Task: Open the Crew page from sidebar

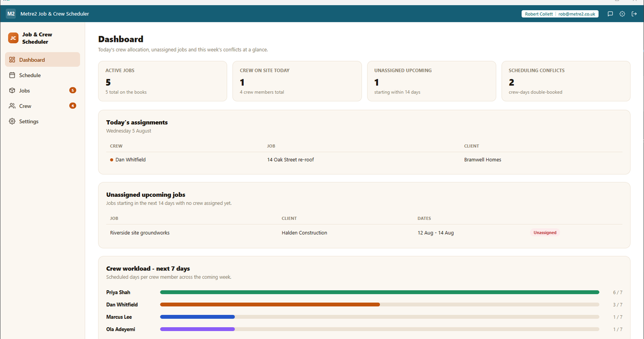Action: pyautogui.click(x=42, y=106)
